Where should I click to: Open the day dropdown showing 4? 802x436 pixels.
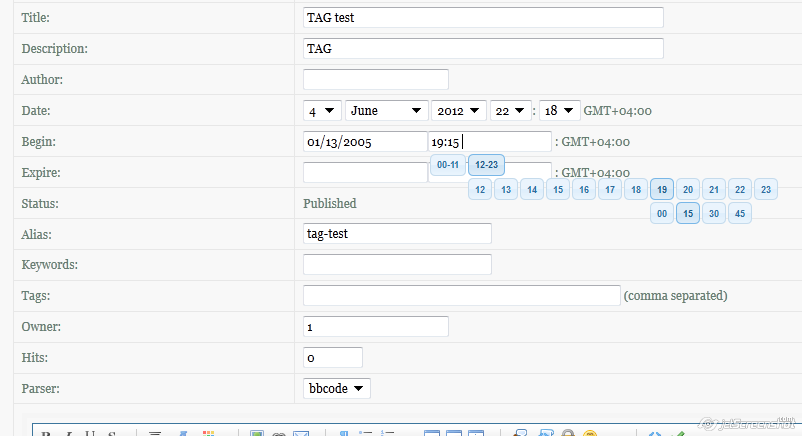click(322, 111)
